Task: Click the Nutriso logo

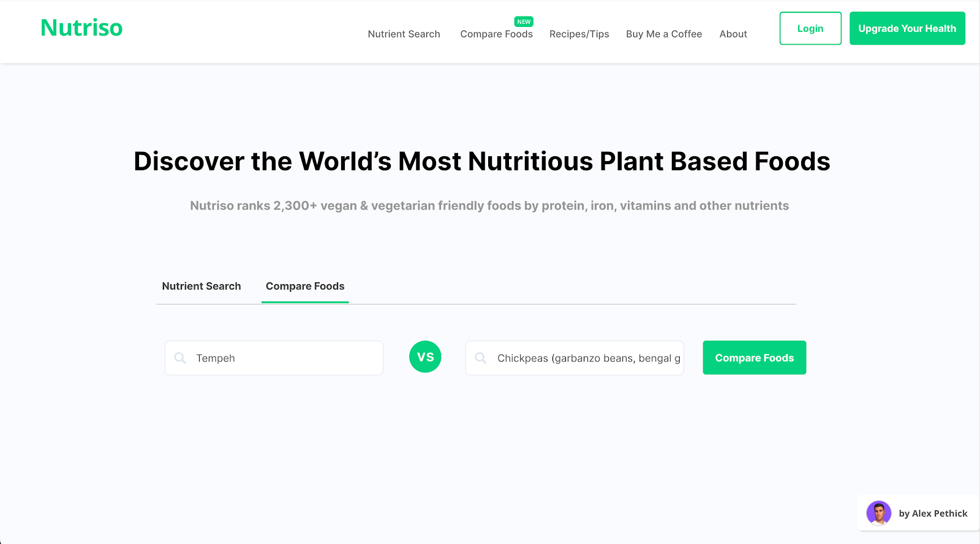Action: pyautogui.click(x=81, y=28)
